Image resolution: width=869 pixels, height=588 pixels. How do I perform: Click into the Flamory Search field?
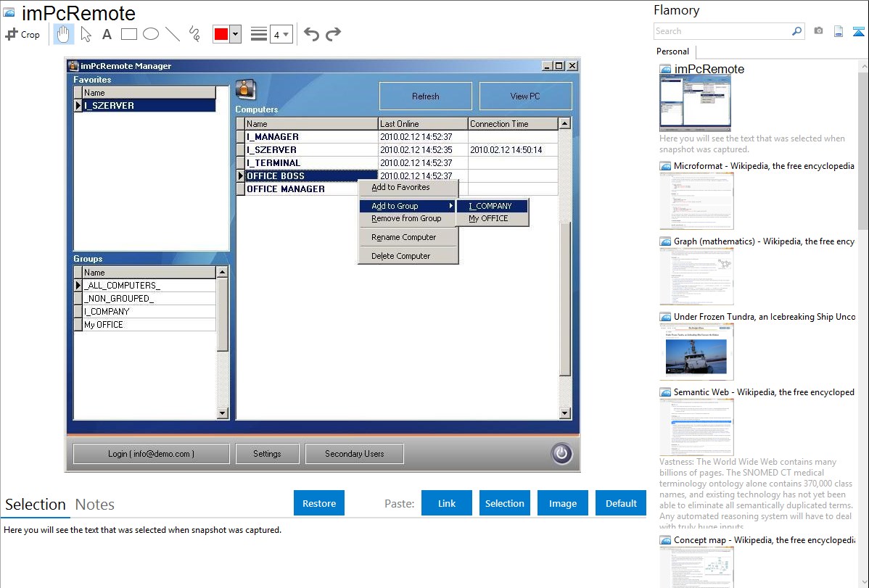(x=722, y=31)
